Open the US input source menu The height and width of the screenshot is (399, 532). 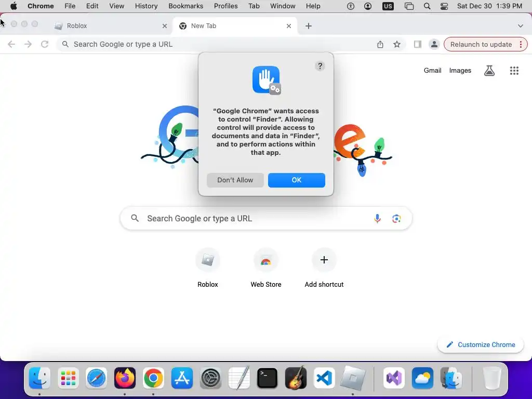pyautogui.click(x=388, y=6)
